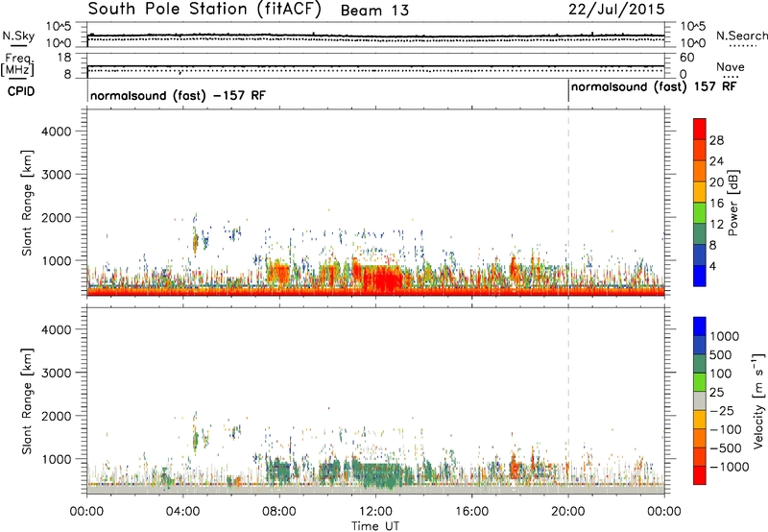Pick the grey ±25 segment of the Velocity bar
Screen dimensions: 768x532
point(700,400)
